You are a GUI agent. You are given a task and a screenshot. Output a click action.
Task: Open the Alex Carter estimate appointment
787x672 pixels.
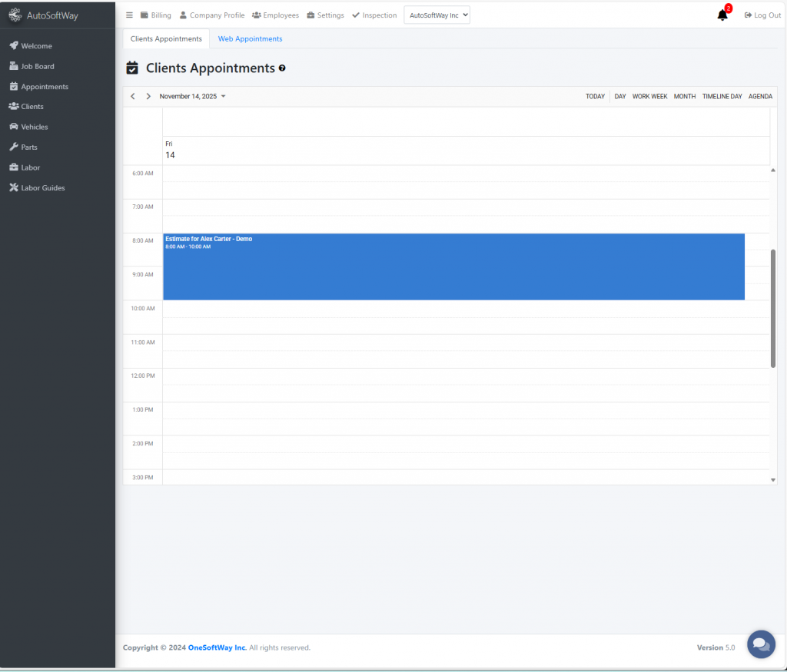tap(453, 266)
